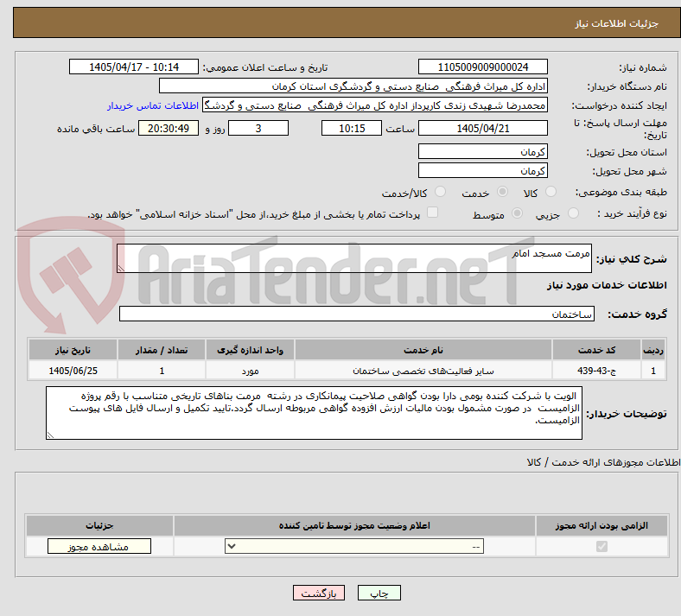Click service code cell ج-43-439
This screenshot has height=616, width=681.
tap(597, 371)
